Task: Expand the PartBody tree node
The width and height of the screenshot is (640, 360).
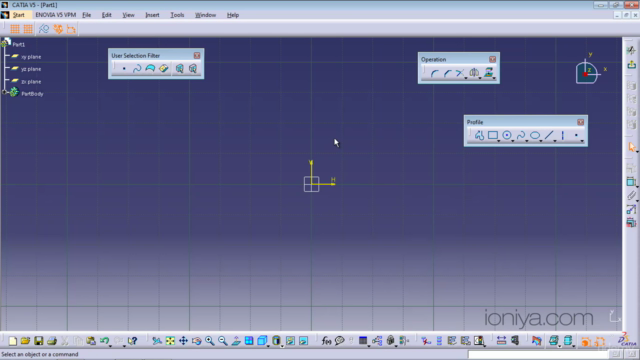Action: click(x=4, y=93)
